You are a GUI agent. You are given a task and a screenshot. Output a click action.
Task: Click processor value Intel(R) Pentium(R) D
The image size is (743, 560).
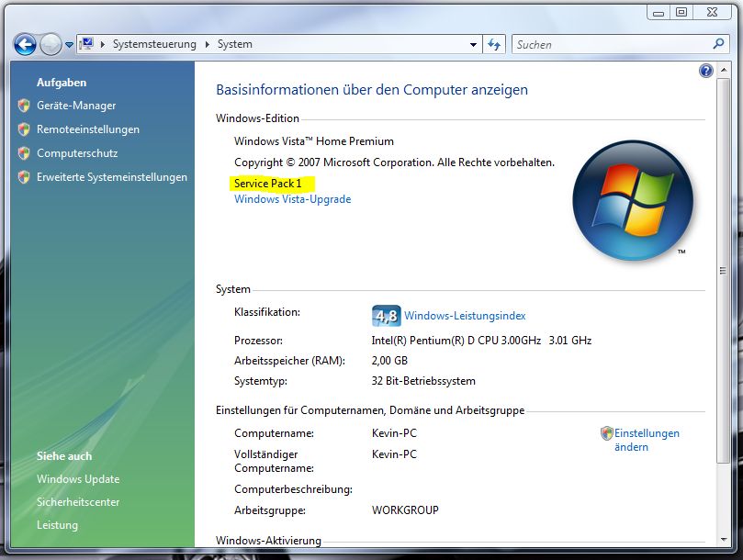point(481,341)
